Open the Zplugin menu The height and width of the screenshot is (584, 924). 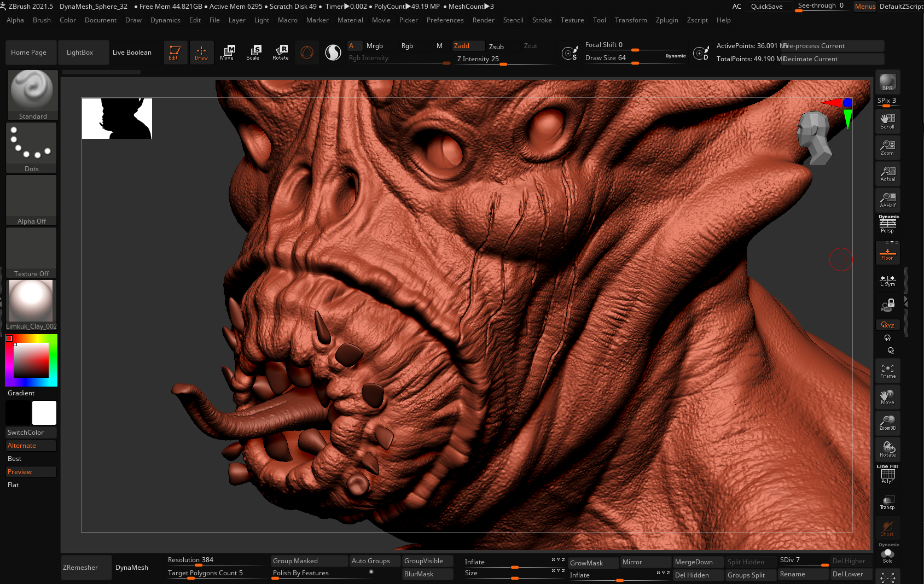(x=667, y=20)
